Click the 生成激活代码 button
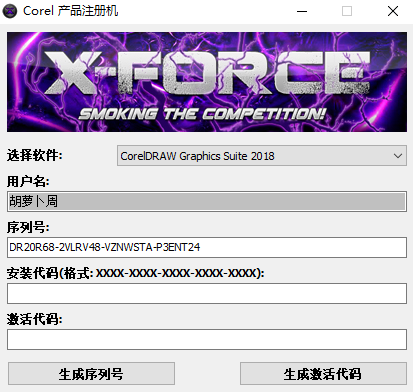The height and width of the screenshot is (392, 413). [x=323, y=374]
